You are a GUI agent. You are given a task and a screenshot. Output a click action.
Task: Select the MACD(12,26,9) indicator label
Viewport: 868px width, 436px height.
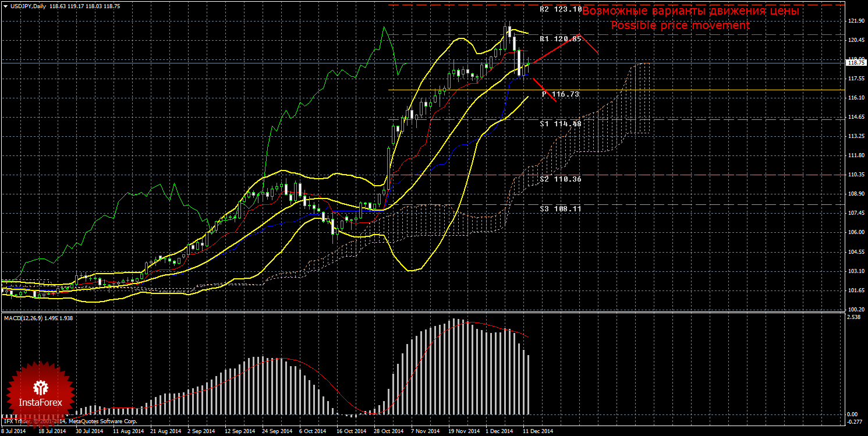point(23,318)
